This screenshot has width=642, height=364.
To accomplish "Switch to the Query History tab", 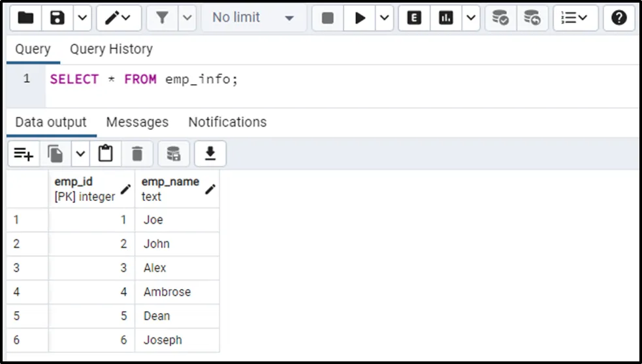I will click(x=111, y=49).
